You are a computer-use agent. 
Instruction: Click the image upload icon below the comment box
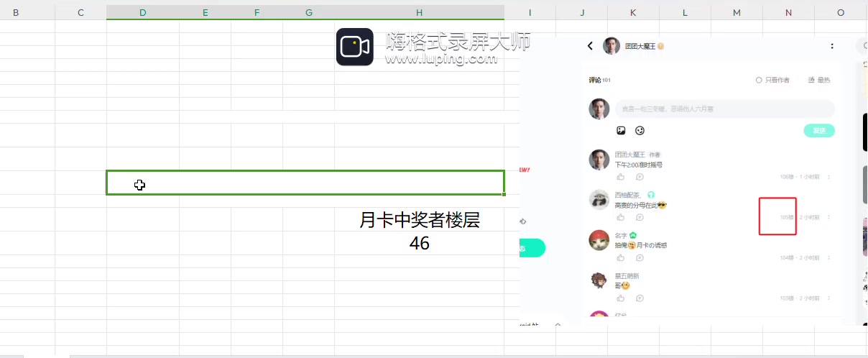[x=621, y=130]
